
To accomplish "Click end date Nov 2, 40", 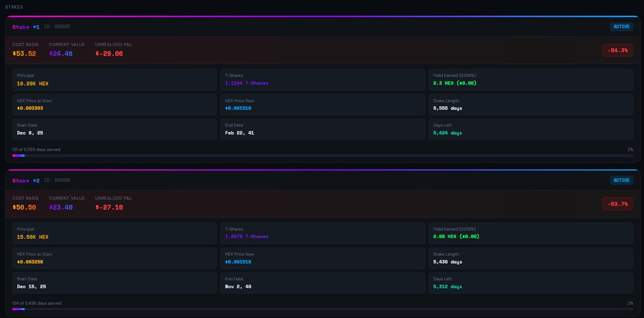I will 238,286.
